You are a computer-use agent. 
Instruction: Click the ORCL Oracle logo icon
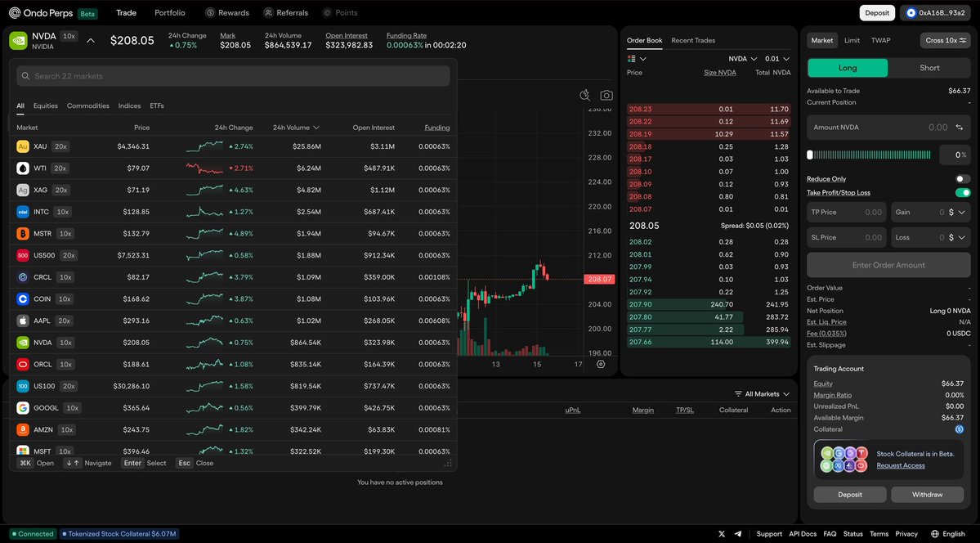(23, 364)
